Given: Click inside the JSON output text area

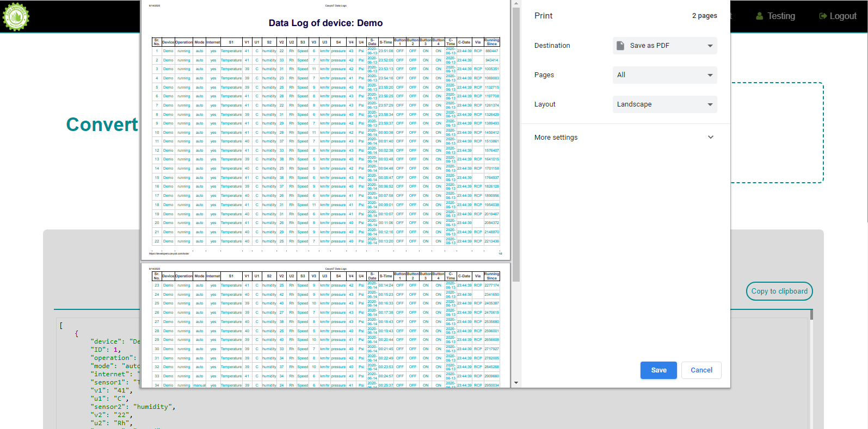Looking at the screenshot, I should point(98,381).
